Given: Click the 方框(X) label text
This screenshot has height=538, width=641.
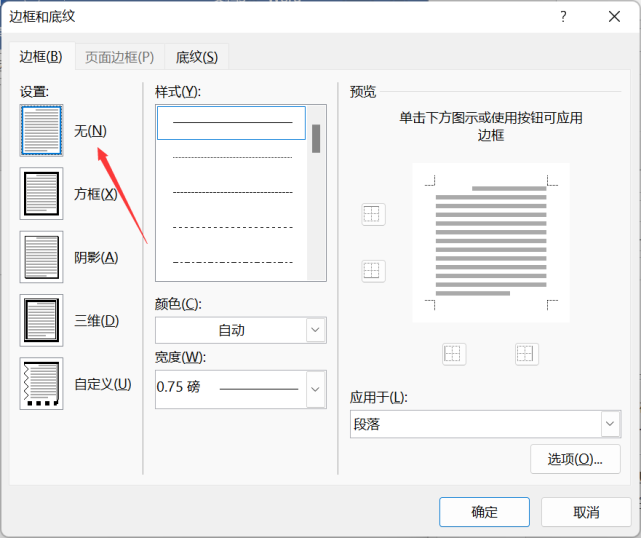Looking at the screenshot, I should [x=96, y=194].
